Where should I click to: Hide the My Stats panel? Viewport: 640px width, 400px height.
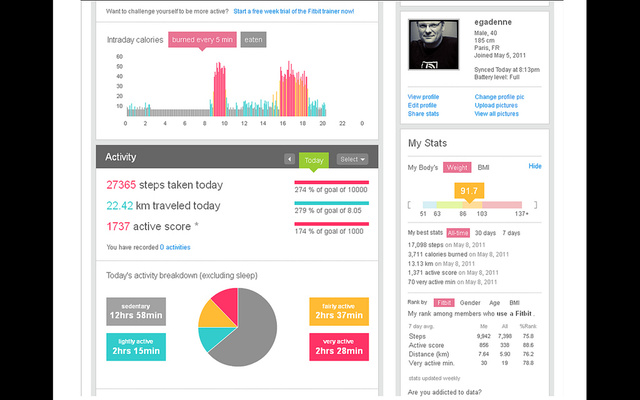535,166
